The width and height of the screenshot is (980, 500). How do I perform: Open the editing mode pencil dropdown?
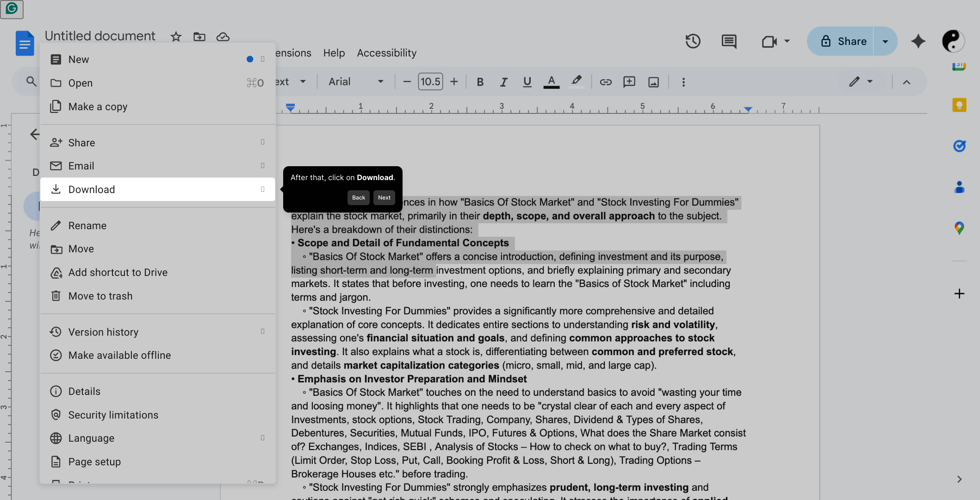[x=861, y=82]
